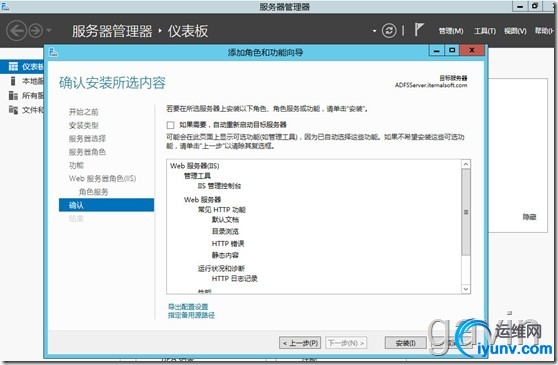This screenshot has width=558, height=365.
Task: Toggle the automatic restart of target server checkbox
Action: click(x=170, y=125)
